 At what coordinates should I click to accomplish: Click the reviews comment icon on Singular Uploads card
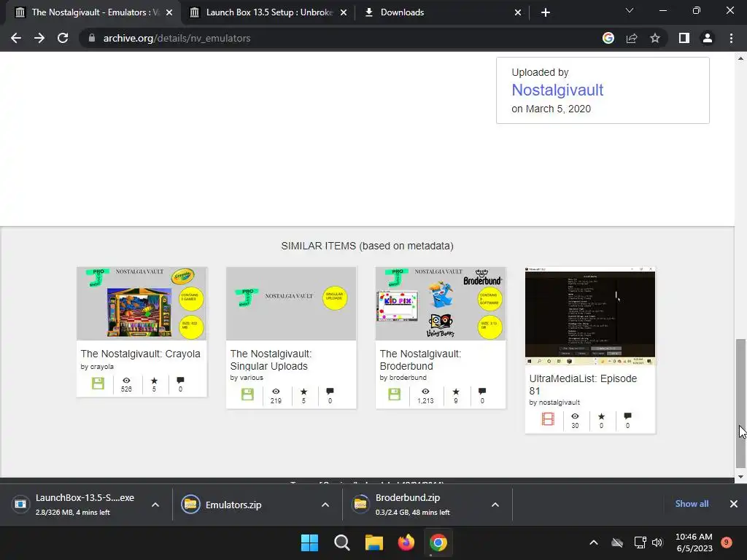(x=330, y=392)
